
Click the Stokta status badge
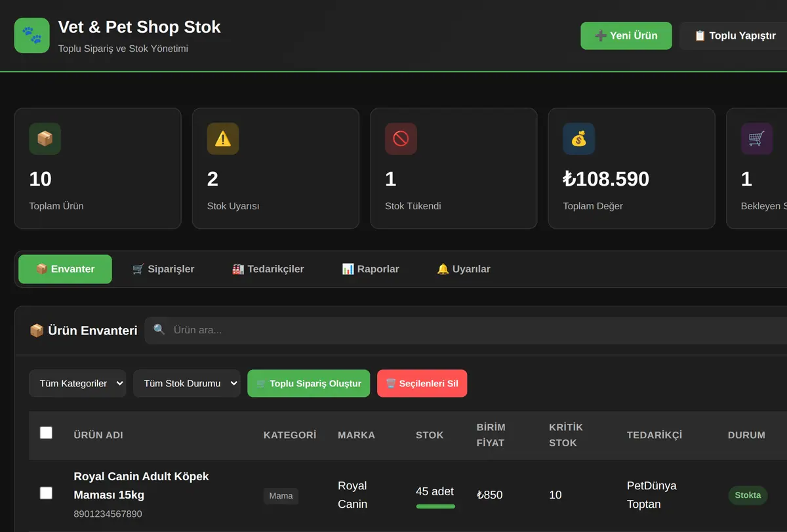point(748,495)
